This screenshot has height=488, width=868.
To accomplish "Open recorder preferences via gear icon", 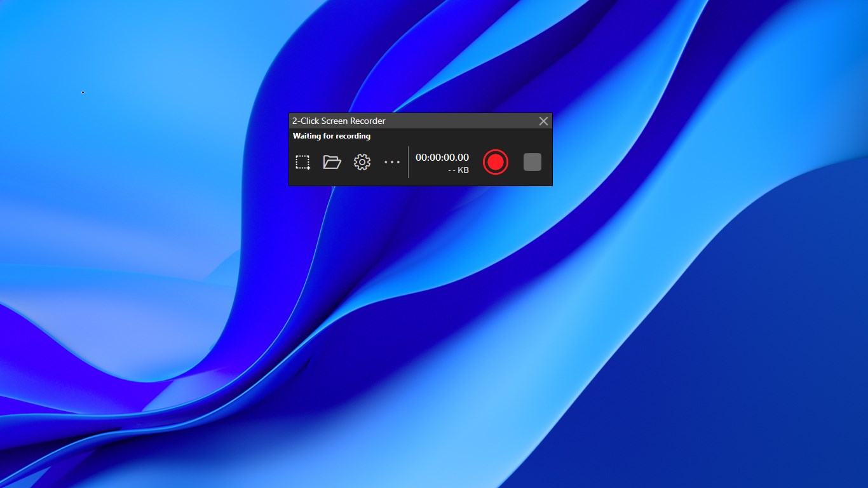I will 362,162.
